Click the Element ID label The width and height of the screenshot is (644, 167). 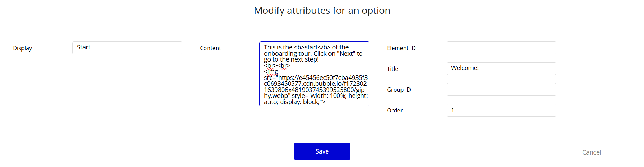(401, 48)
